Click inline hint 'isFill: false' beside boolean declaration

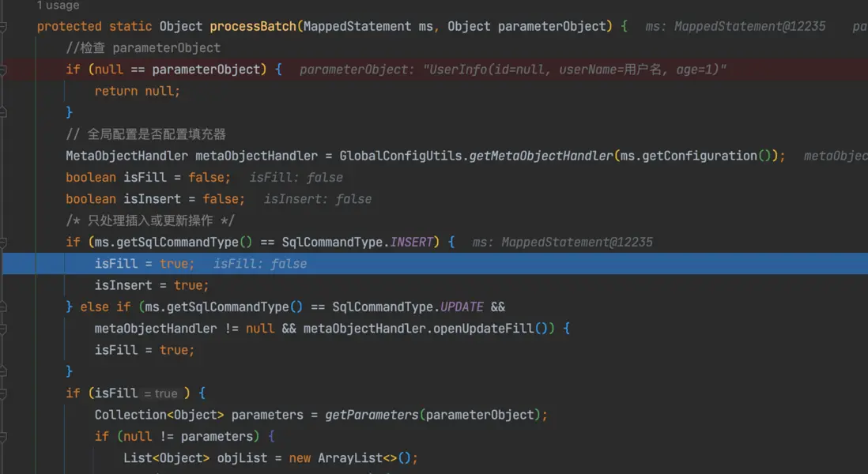pyautogui.click(x=296, y=178)
